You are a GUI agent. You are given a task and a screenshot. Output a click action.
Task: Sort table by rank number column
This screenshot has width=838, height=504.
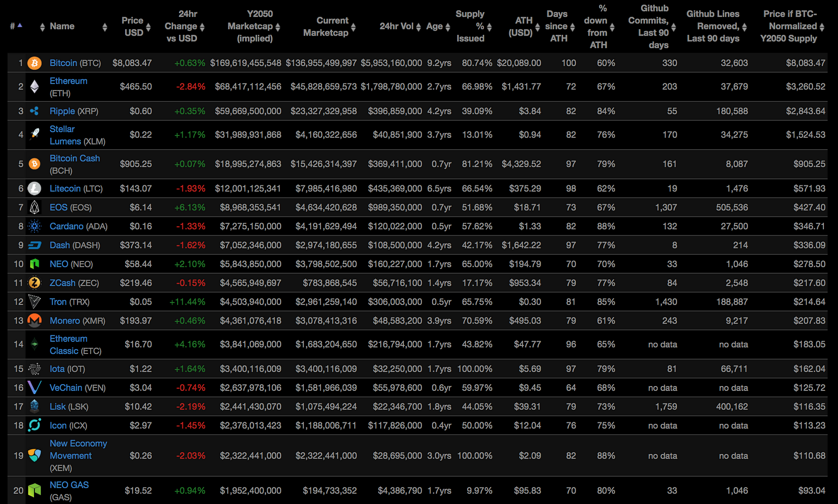pyautogui.click(x=16, y=26)
